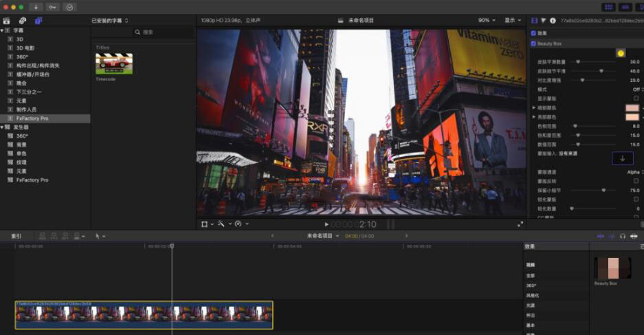Click the enhancement wand tool icon
This screenshot has width=644, height=335.
point(221,224)
